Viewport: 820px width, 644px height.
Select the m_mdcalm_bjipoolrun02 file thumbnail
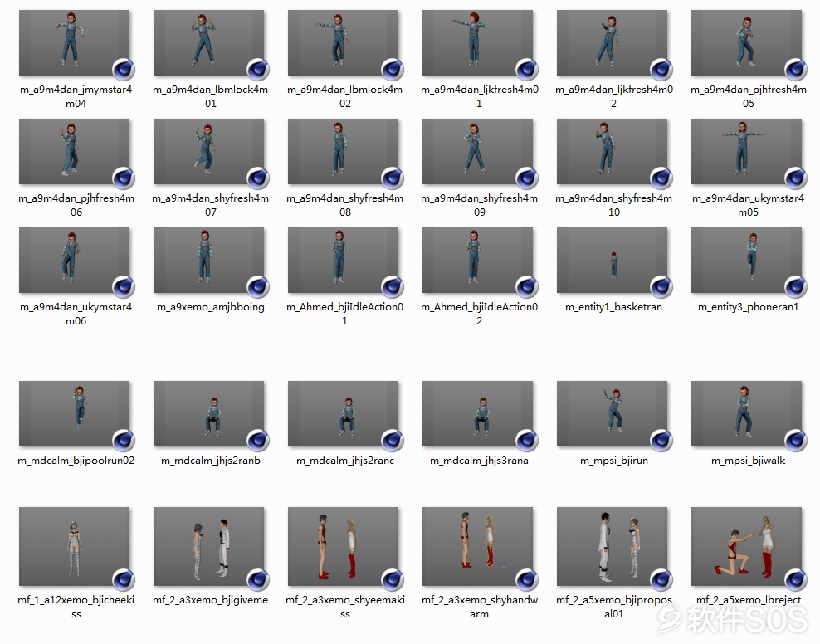[74, 413]
